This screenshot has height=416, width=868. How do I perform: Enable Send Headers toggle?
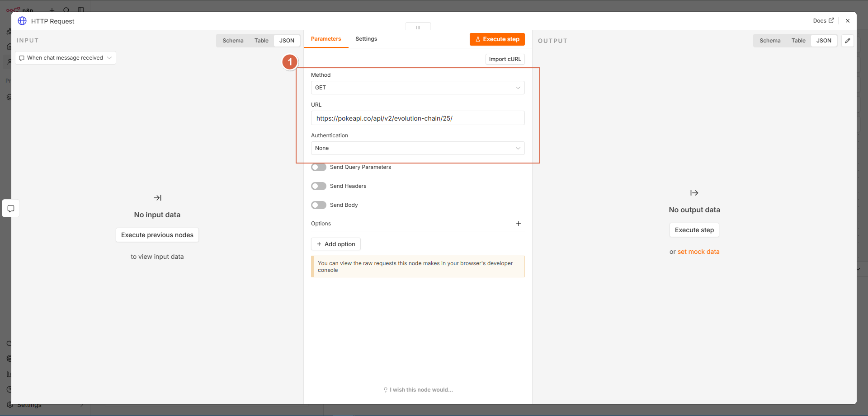(x=319, y=186)
